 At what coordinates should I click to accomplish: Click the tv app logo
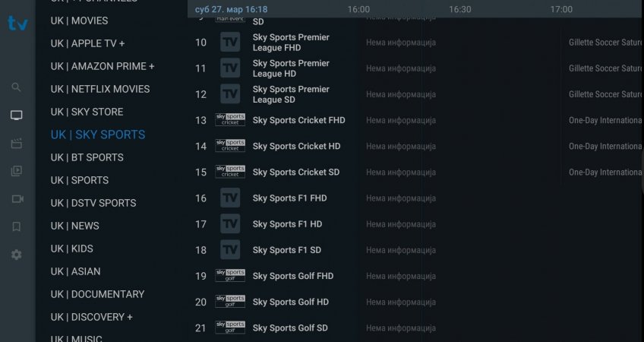(17, 24)
